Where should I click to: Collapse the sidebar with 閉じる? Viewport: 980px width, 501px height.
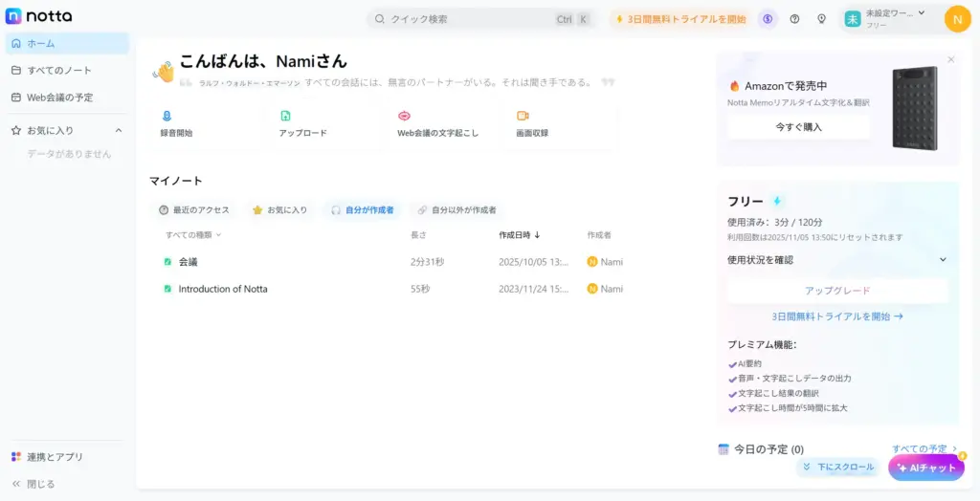(x=33, y=484)
